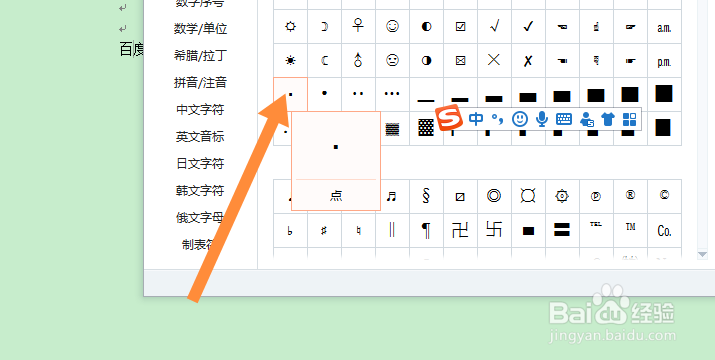Screen dimensions: 715x360
Task: Insert the checked ballot box ☑
Action: pos(461,26)
